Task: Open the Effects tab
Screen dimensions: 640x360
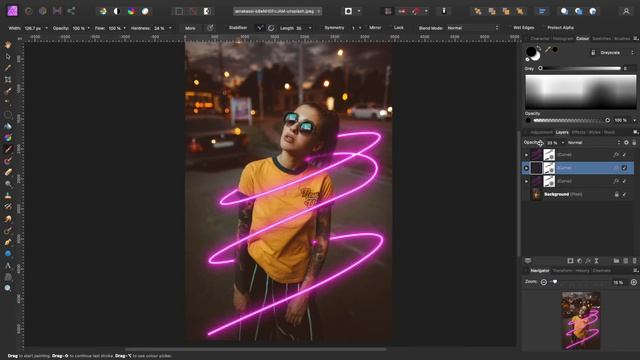Action: click(578, 132)
